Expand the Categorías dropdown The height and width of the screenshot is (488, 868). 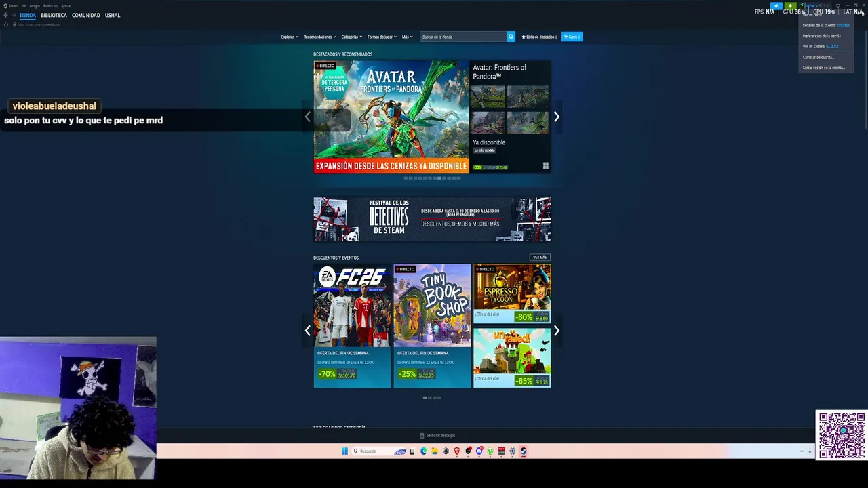pos(351,37)
